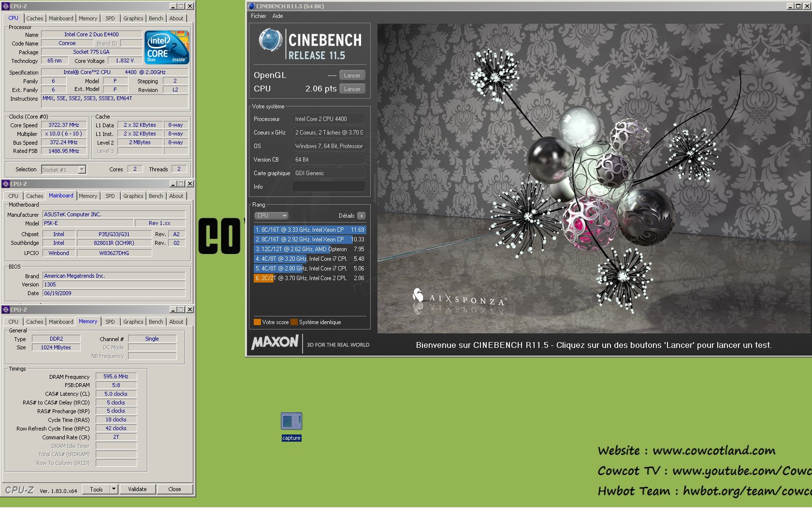Click the memory size 1024 MBytes field
Viewport: 812px width, 508px height.
(56, 347)
